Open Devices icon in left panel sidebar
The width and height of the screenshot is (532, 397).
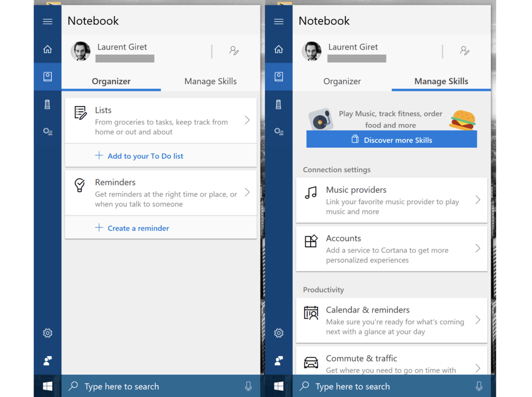coord(48,104)
